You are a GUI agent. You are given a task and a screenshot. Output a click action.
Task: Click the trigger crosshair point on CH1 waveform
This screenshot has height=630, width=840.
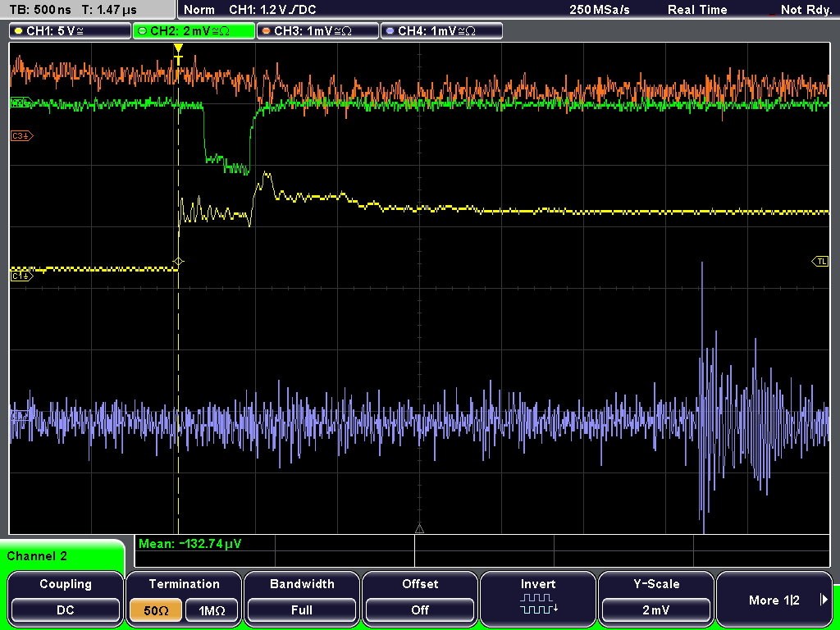click(x=178, y=262)
